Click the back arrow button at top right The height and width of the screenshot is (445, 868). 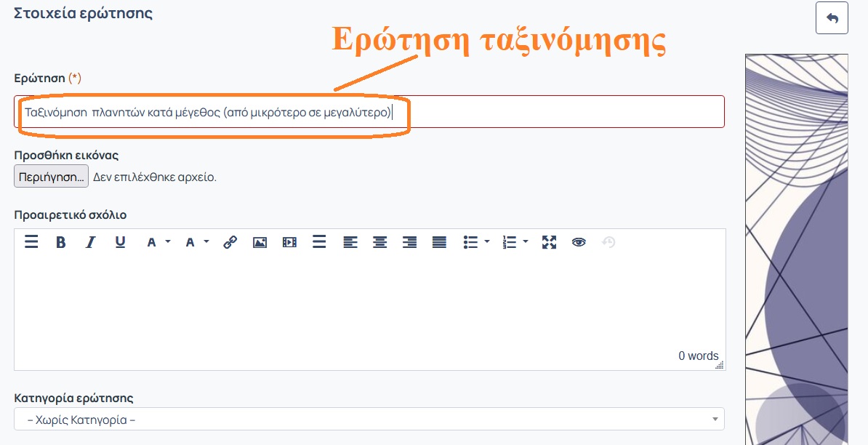tap(832, 18)
